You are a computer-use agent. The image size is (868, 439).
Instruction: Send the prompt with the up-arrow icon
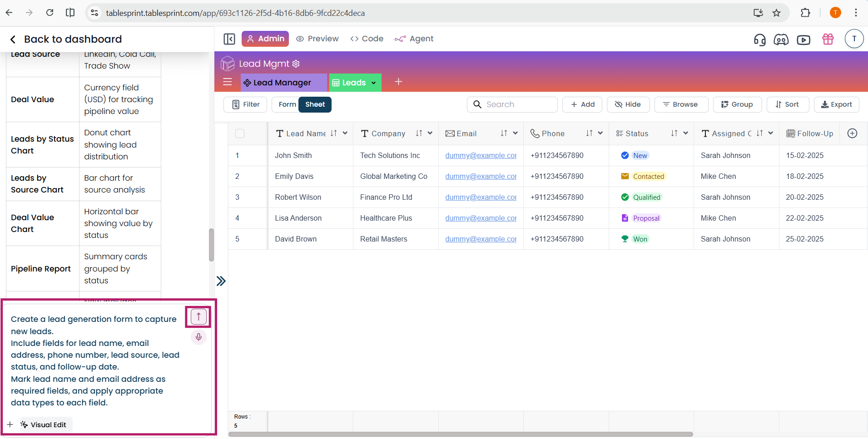pos(198,316)
